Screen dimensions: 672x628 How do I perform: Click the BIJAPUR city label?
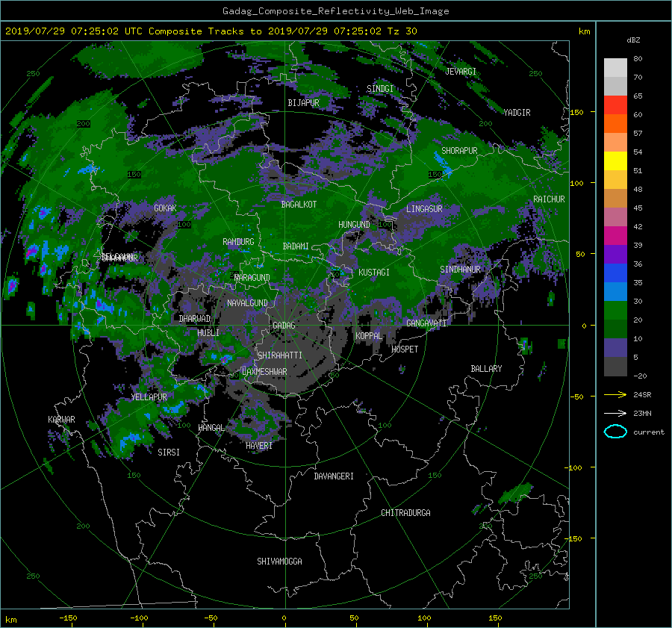click(x=303, y=103)
